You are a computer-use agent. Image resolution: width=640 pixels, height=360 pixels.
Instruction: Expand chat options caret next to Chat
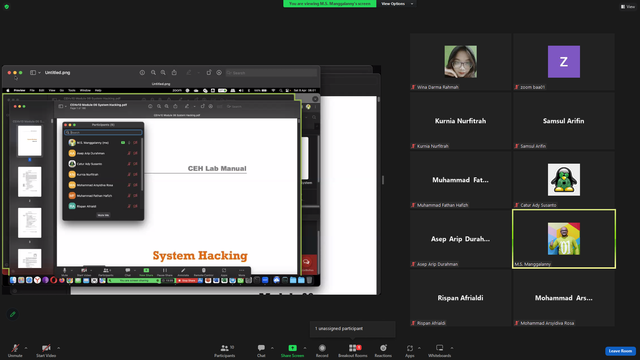272,348
